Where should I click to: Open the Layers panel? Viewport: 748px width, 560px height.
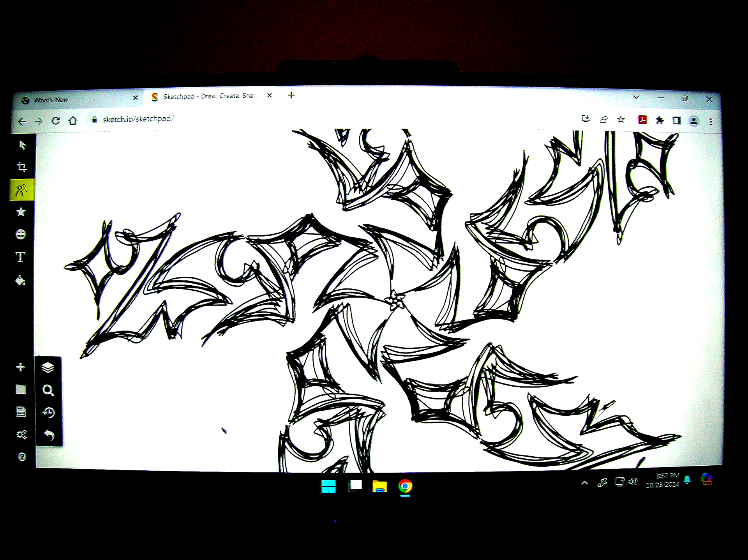48,367
